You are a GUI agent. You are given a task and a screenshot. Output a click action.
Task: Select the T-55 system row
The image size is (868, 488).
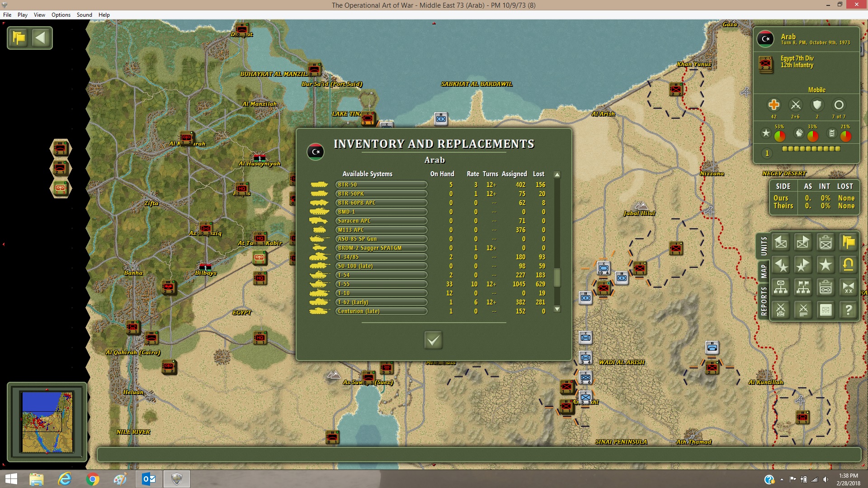[x=381, y=284]
